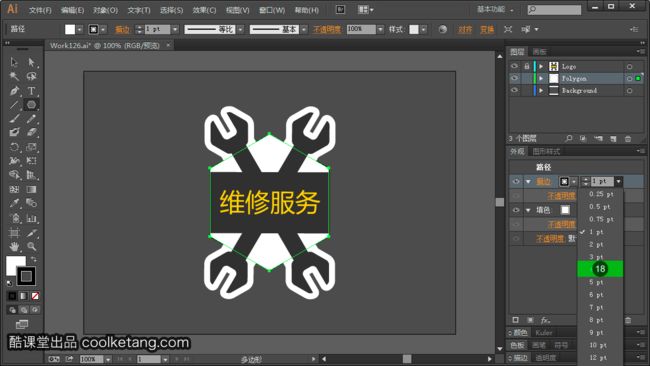The width and height of the screenshot is (650, 366).
Task: Click the Recolor Artwork wheel icon
Action: [443, 29]
